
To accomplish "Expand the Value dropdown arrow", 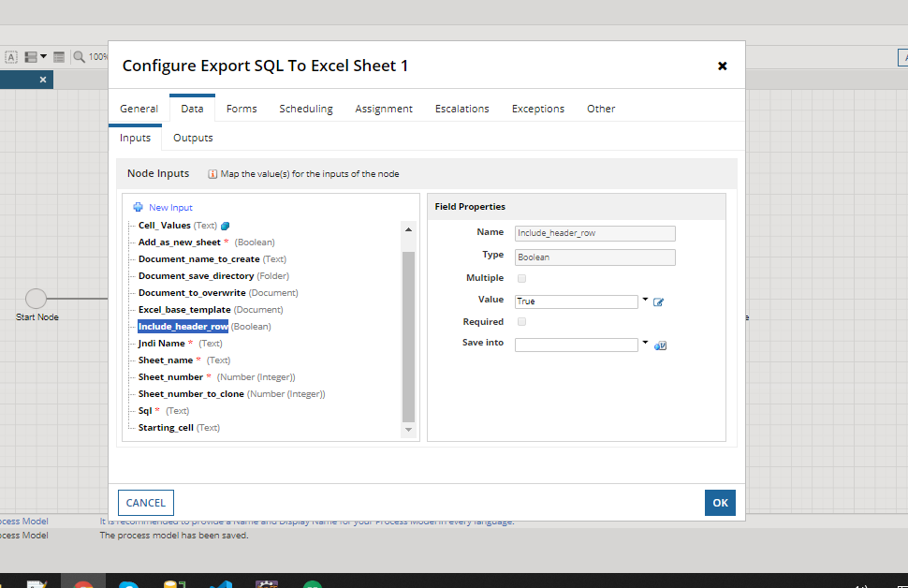I will click(x=645, y=300).
